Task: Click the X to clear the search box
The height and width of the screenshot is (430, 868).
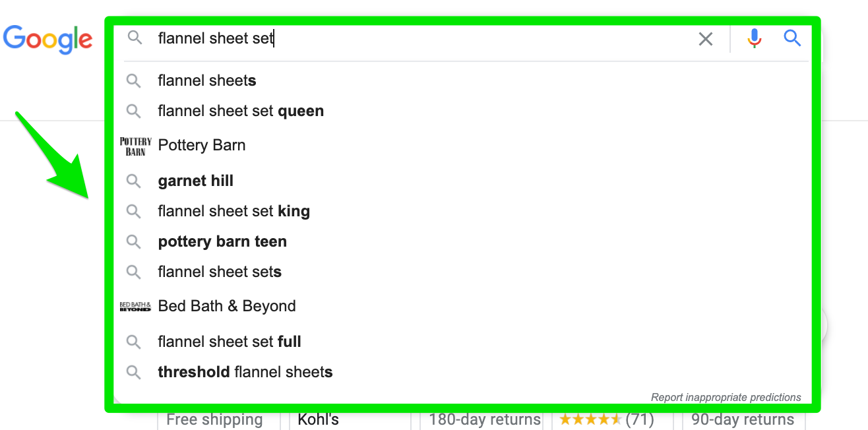Action: [705, 39]
